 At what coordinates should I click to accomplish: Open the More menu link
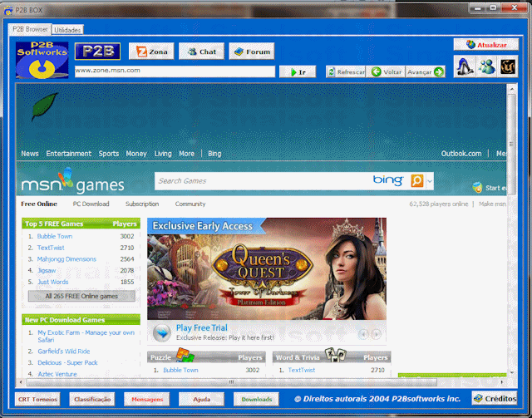[186, 154]
